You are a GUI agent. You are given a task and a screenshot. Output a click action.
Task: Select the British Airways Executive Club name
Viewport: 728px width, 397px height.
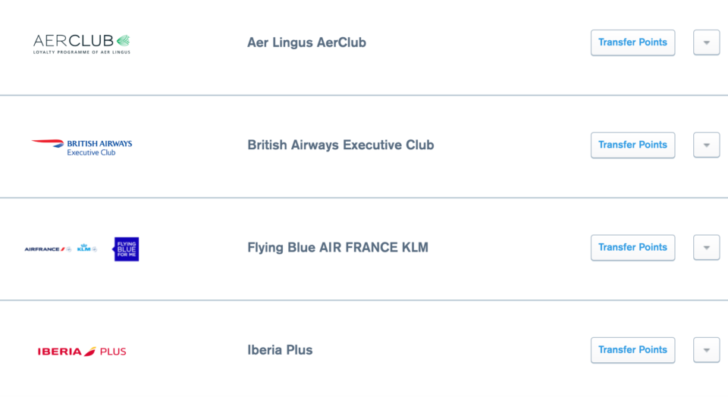coord(341,145)
